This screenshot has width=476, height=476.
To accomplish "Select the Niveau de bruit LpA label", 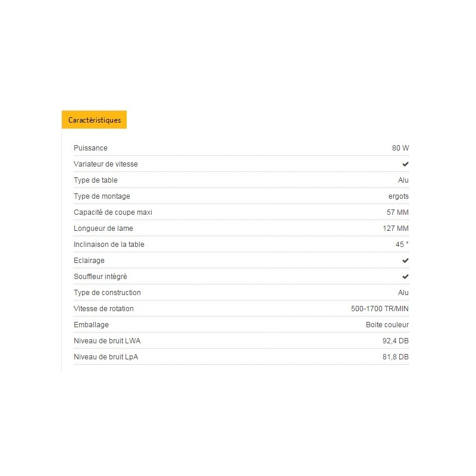I will 107,356.
